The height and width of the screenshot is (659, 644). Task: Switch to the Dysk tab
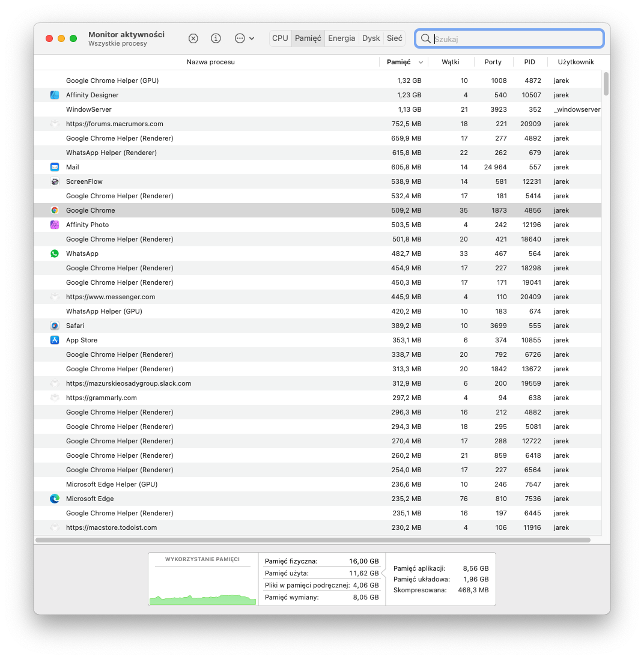371,38
